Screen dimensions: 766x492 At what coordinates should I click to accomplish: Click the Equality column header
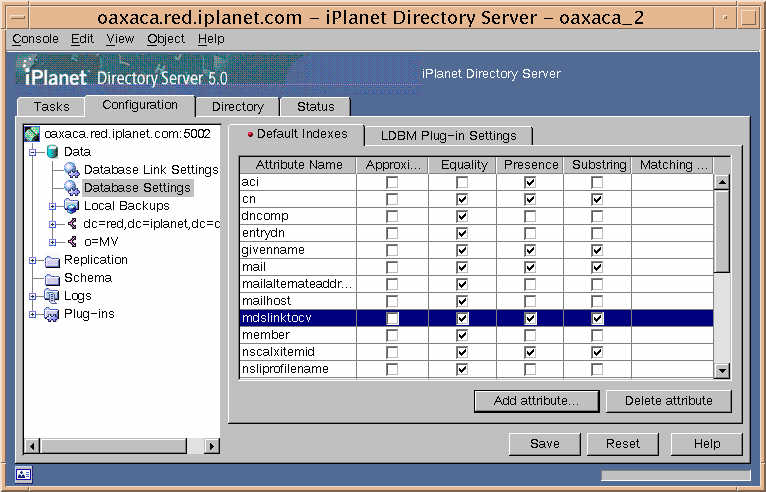click(x=463, y=165)
